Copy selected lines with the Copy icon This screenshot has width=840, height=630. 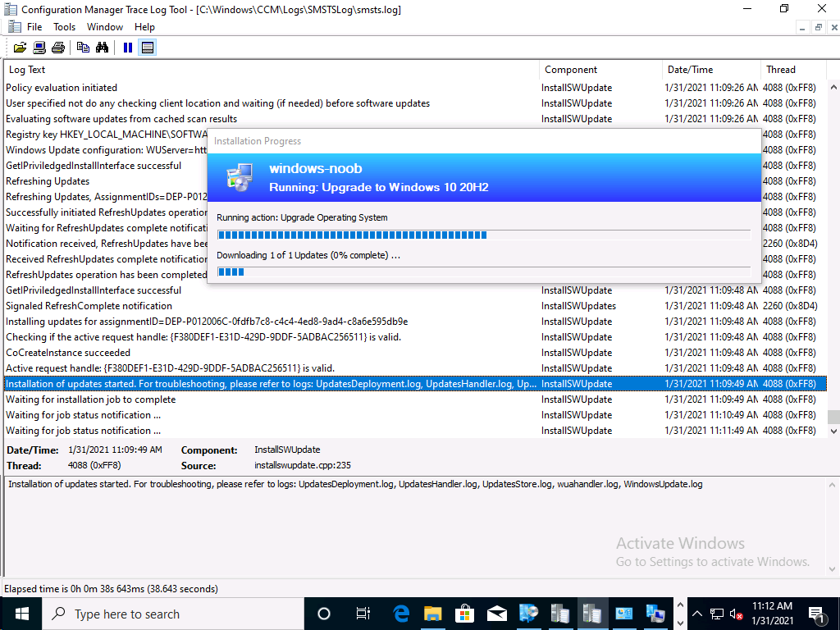pos(83,48)
